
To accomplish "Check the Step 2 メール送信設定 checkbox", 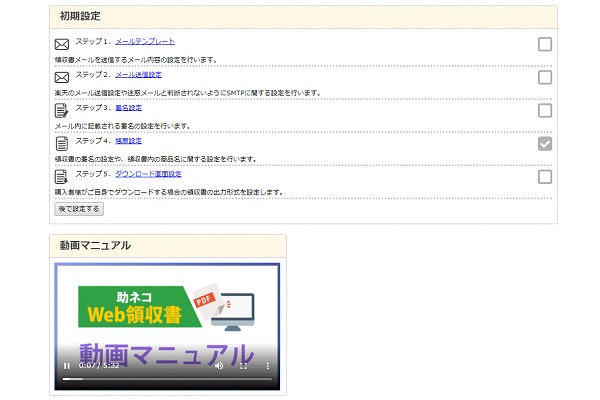I will 544,77.
